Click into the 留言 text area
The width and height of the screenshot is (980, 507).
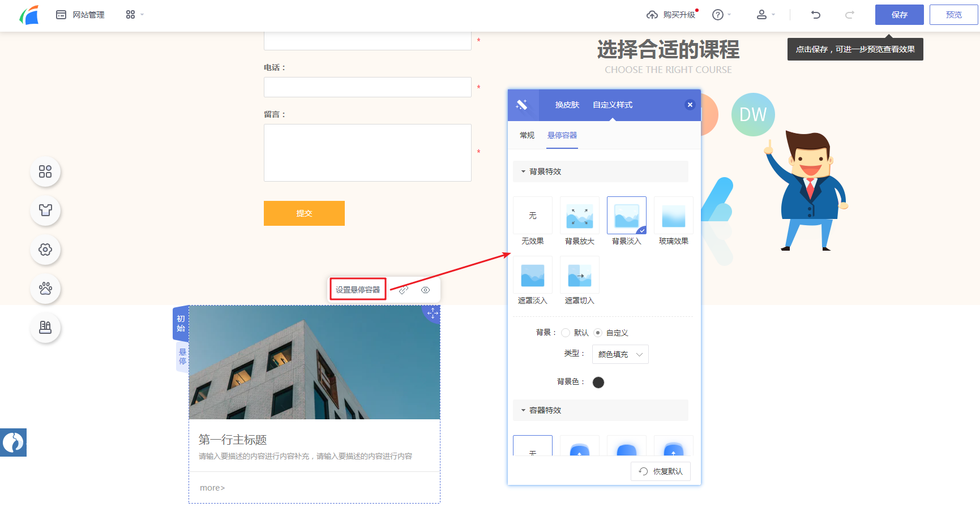click(x=367, y=153)
